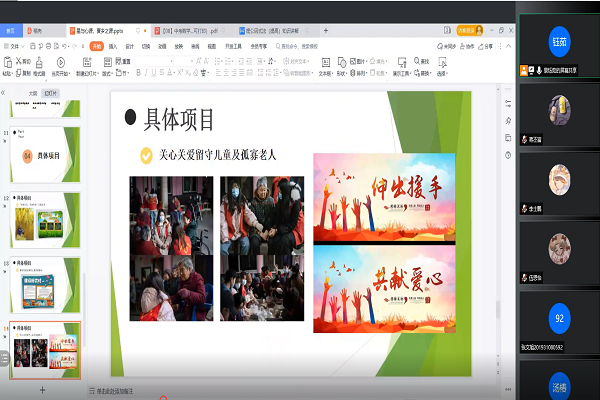Click the Text Box (文本框) icon

tap(326, 62)
